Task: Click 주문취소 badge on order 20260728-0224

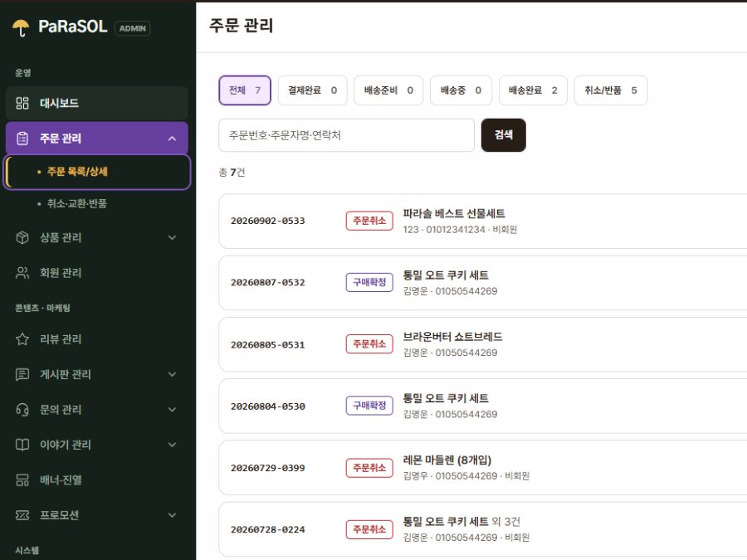Action: pos(369,529)
